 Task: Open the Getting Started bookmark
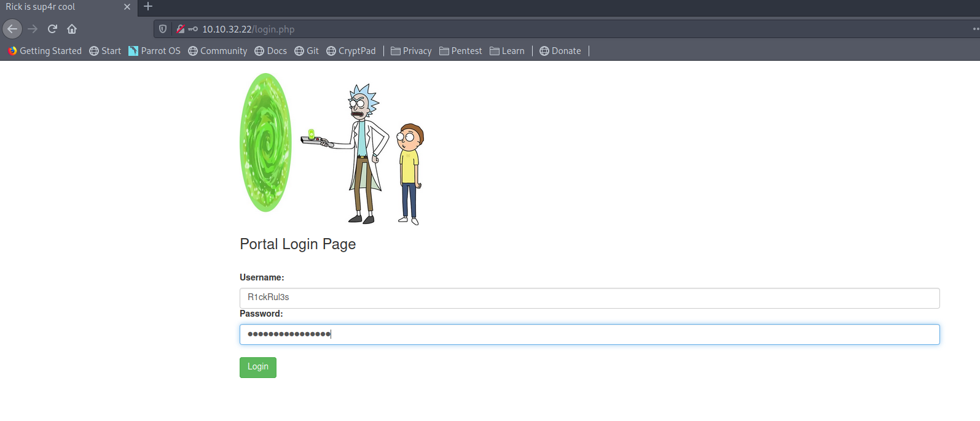tap(45, 51)
